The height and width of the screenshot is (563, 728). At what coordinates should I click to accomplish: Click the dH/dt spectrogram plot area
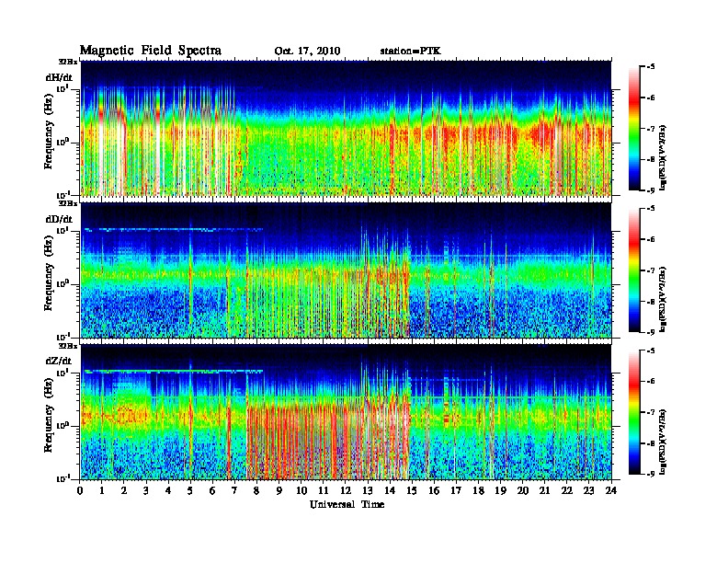[x=346, y=128]
